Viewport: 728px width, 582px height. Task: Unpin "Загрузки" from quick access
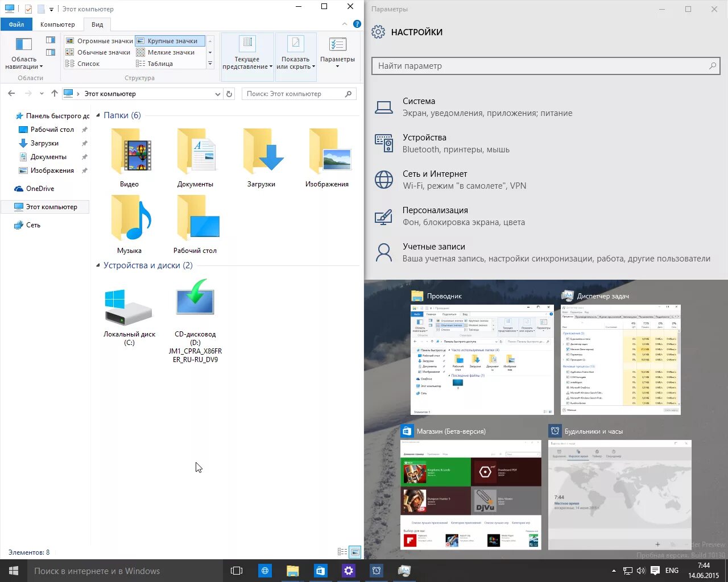(x=84, y=143)
